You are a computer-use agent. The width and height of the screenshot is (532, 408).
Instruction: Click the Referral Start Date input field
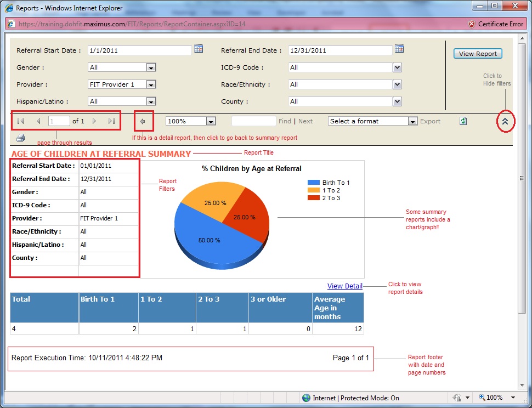pyautogui.click(x=139, y=50)
